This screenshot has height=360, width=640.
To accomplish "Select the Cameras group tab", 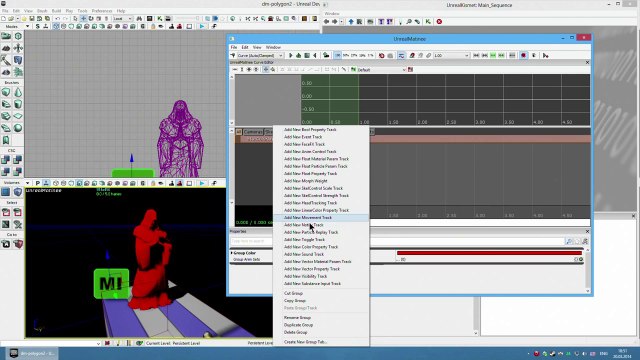I will click(253, 132).
